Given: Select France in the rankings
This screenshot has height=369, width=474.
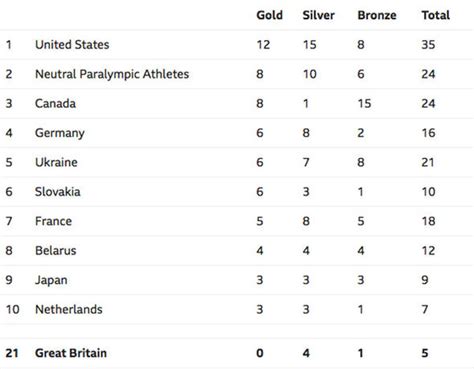Looking at the screenshot, I should click(x=53, y=221).
